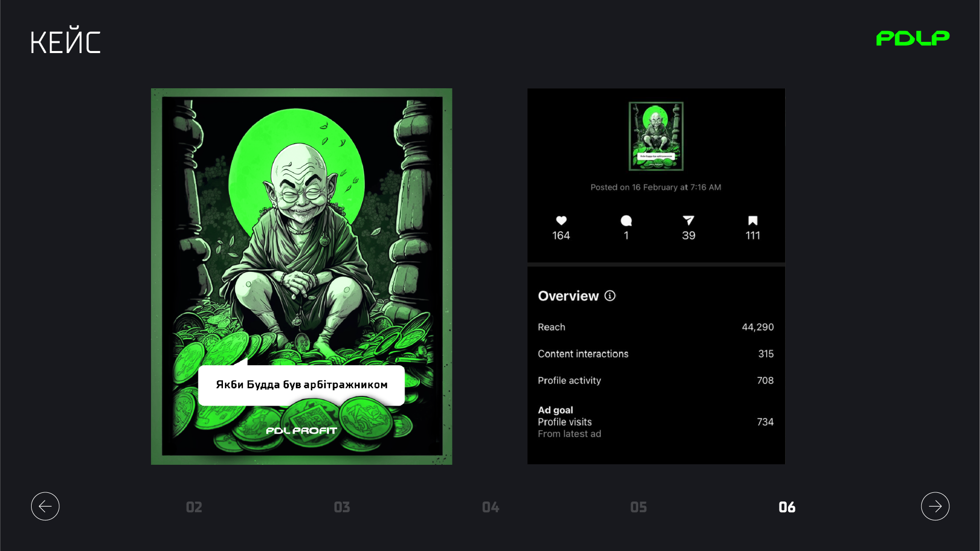
Task: Go to slide 05
Action: [x=638, y=507]
